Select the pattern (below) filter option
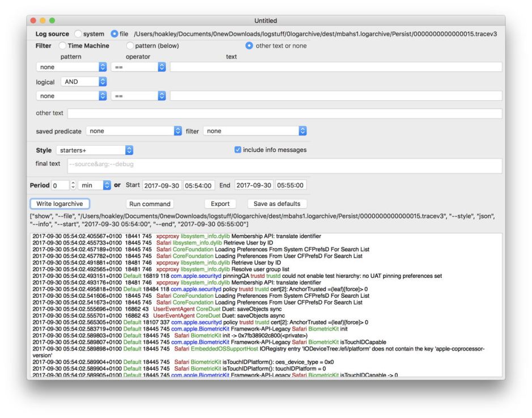 point(130,46)
